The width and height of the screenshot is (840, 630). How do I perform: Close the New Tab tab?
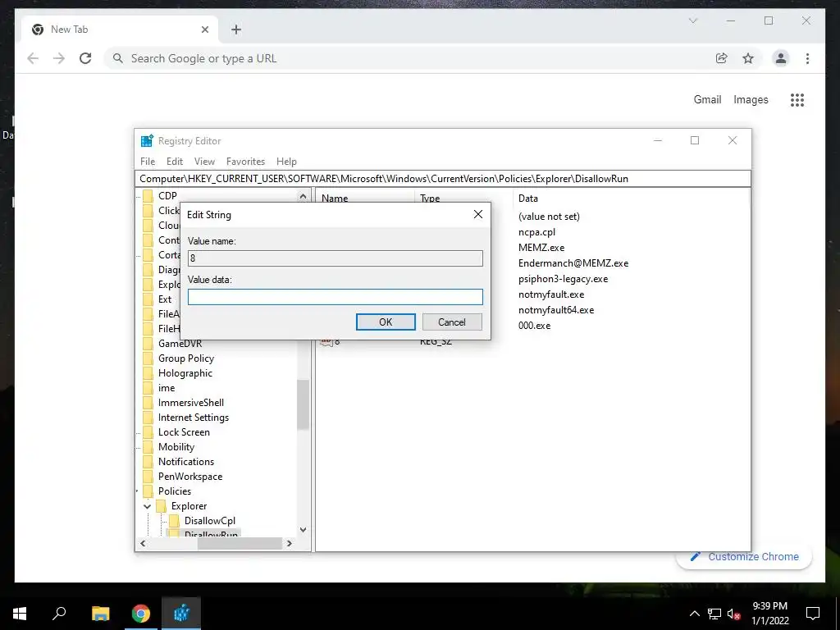coord(204,30)
